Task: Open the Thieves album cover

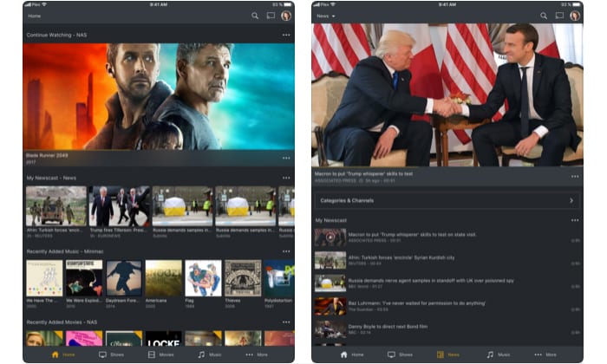Action: tap(243, 278)
